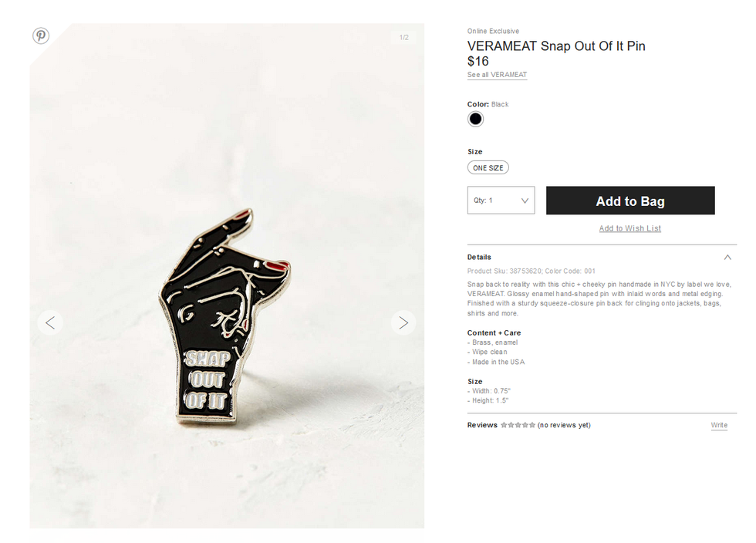Click the VERAMEAT Snap Out Of It Pin title
756x543 pixels.
point(556,46)
